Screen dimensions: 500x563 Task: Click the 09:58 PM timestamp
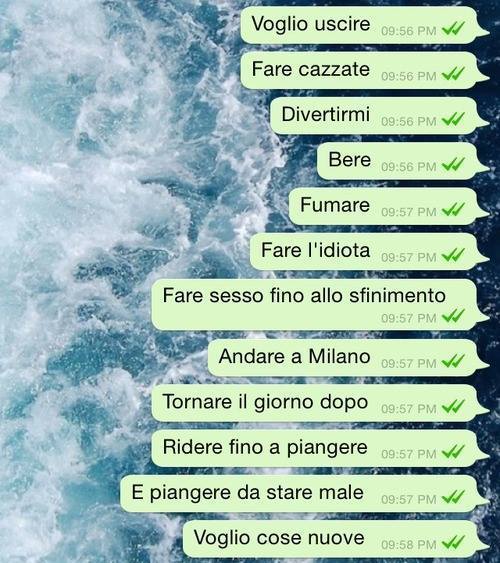tap(409, 545)
